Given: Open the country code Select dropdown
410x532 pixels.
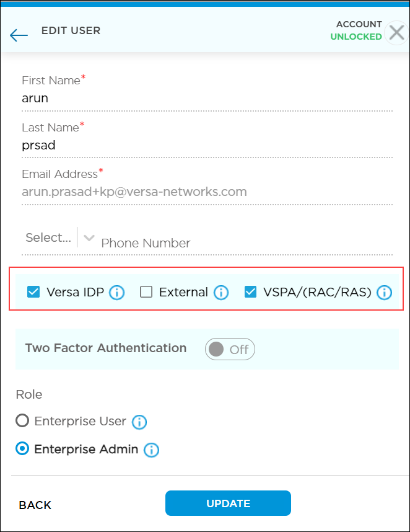Looking at the screenshot, I should (x=48, y=237).
